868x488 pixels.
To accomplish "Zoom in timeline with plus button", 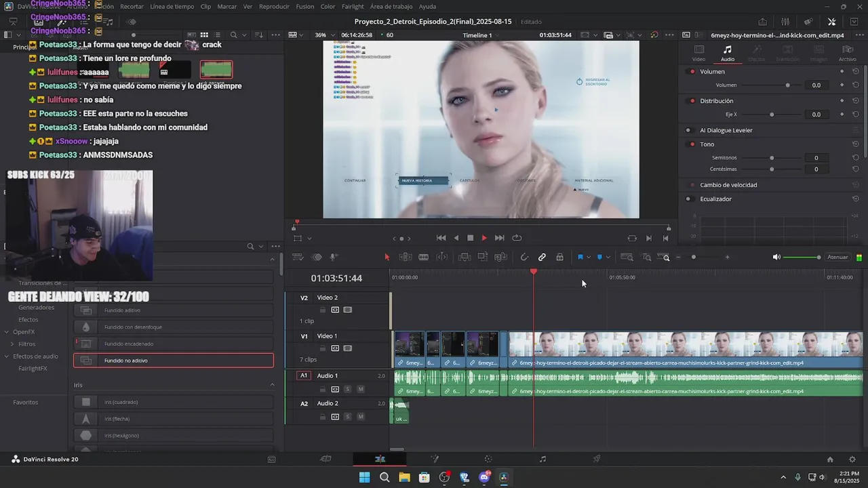I will click(x=727, y=257).
